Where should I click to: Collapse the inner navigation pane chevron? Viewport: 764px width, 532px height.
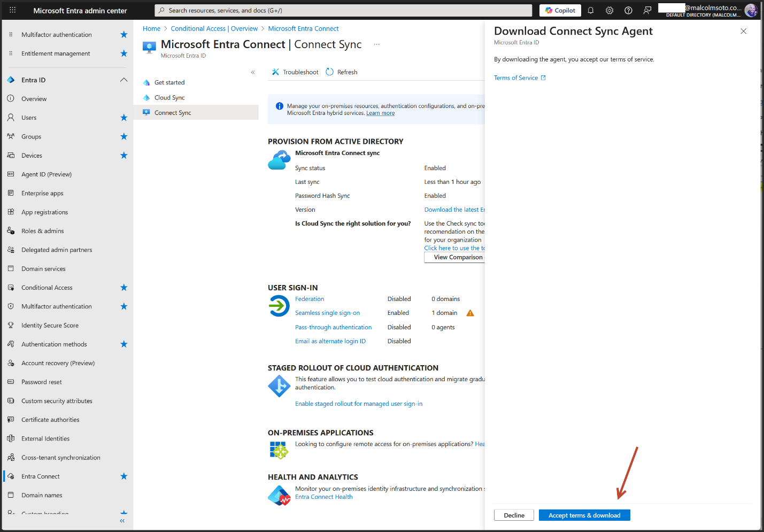[253, 72]
